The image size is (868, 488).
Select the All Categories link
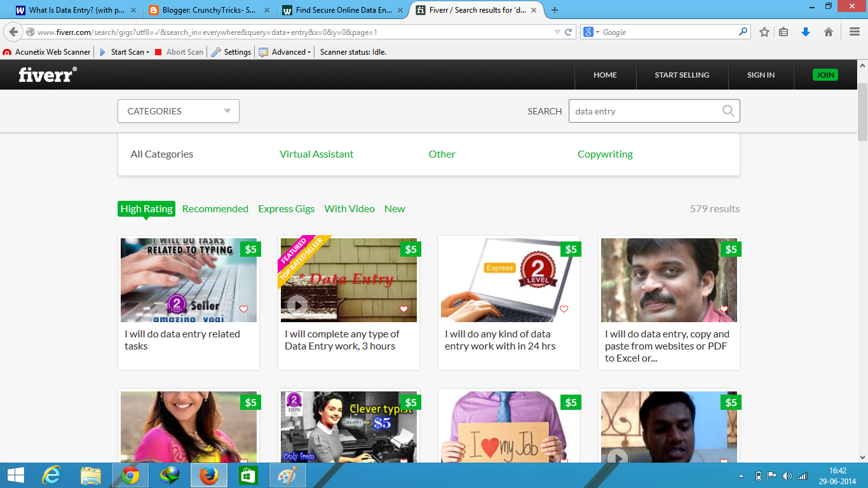tap(162, 154)
